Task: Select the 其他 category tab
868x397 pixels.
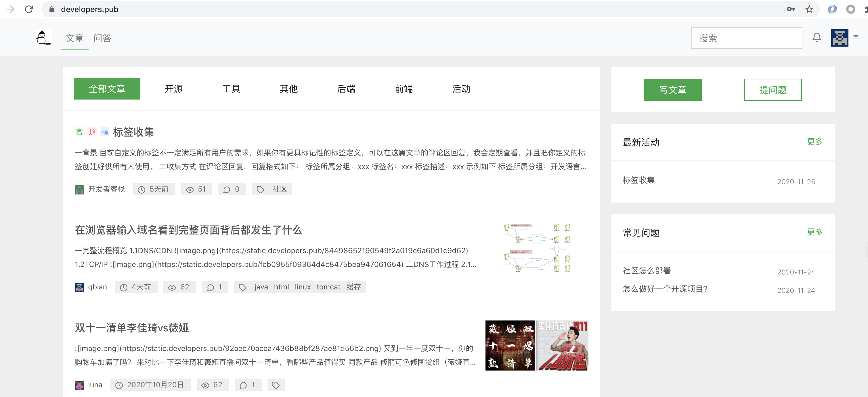Action: pyautogui.click(x=289, y=89)
